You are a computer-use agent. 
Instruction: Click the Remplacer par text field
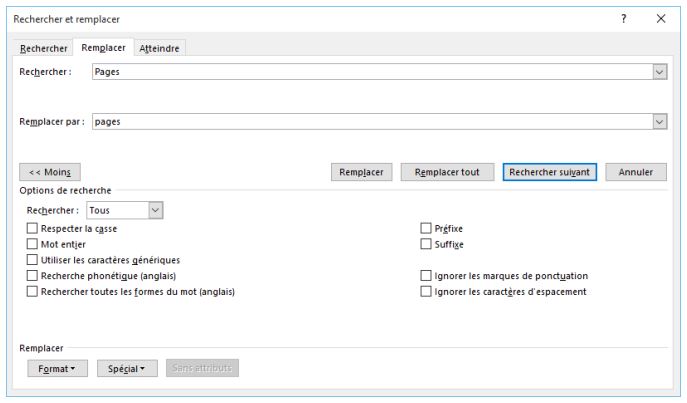[370, 121]
